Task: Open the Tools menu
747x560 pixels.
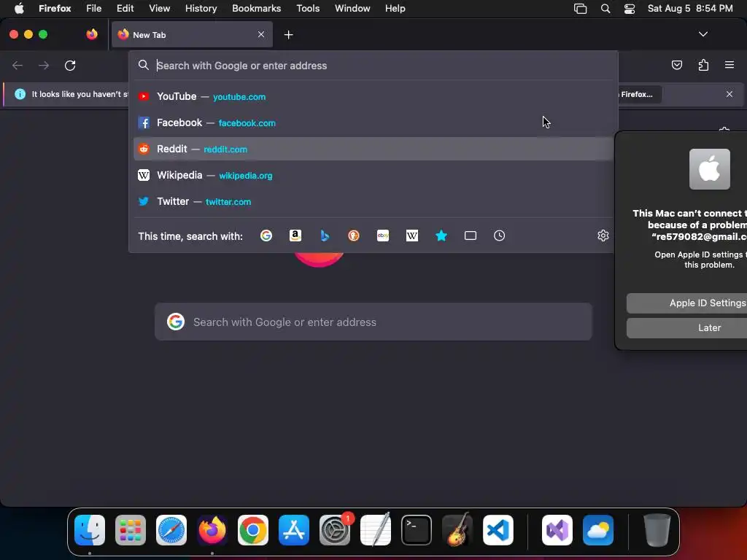Action: point(308,9)
